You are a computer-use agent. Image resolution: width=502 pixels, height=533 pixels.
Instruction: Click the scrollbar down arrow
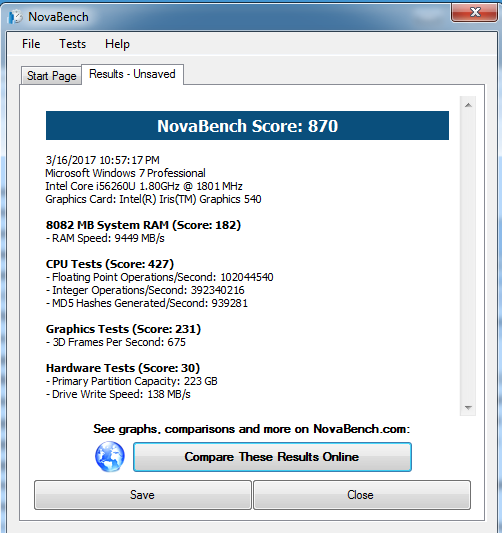[468, 407]
